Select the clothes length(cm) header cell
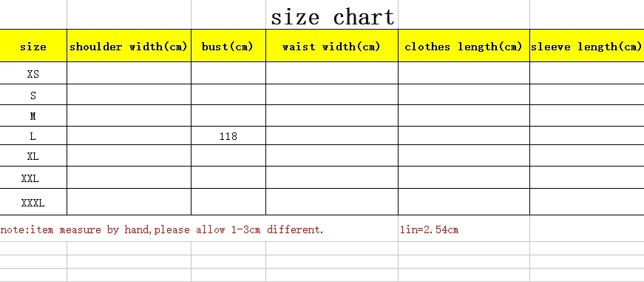Screen dimensions: 644x282 point(464,46)
